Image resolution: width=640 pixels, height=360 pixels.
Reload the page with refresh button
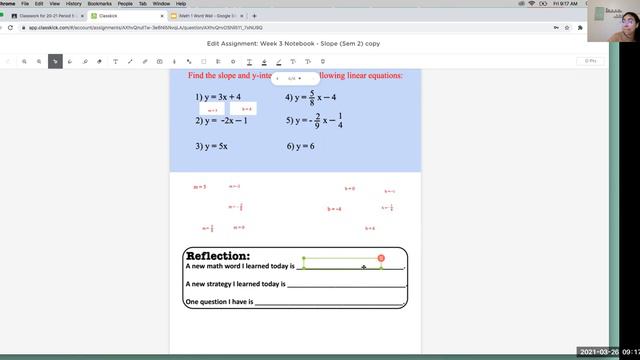[x=10, y=28]
